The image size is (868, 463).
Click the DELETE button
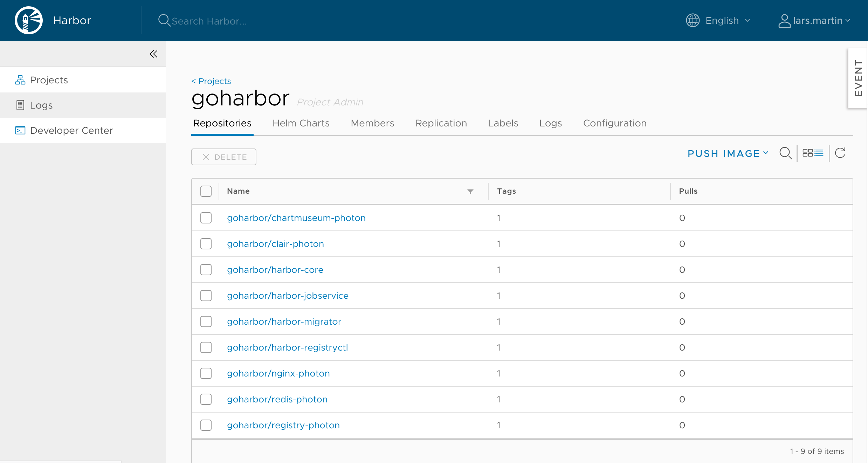(224, 157)
